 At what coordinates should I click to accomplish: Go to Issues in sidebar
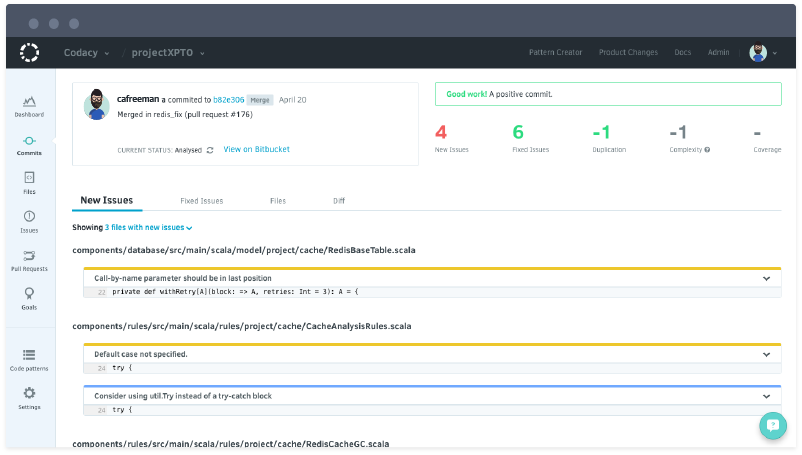(x=29, y=221)
